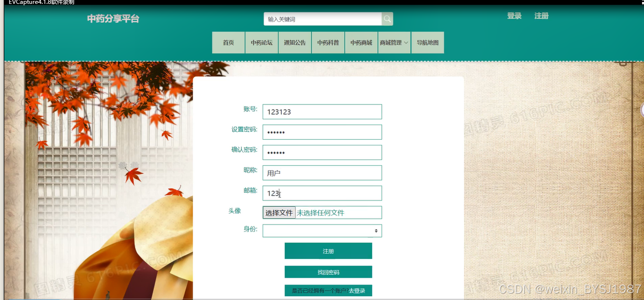
Task: Expand the 商城管理 dropdown menu
Action: point(394,43)
